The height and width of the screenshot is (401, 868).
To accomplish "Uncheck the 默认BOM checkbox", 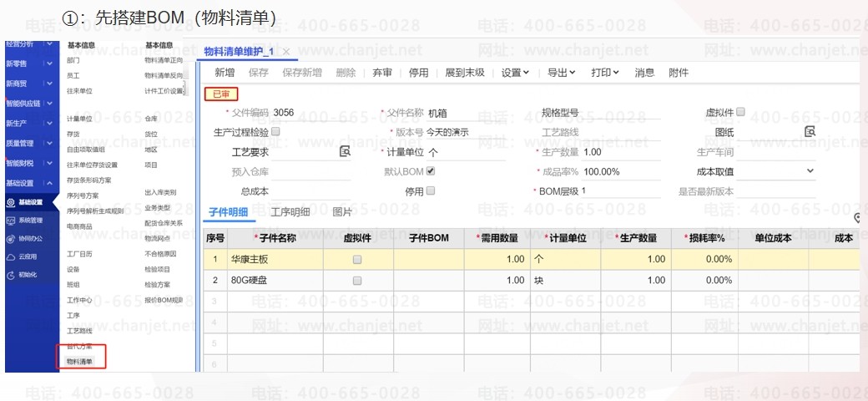I will click(431, 171).
